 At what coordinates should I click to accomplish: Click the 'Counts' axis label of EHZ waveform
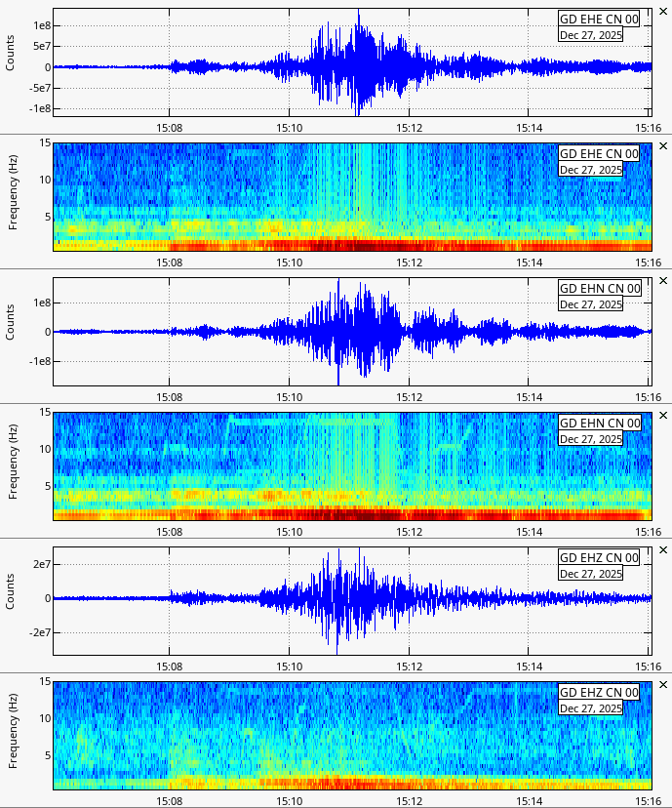click(10, 591)
